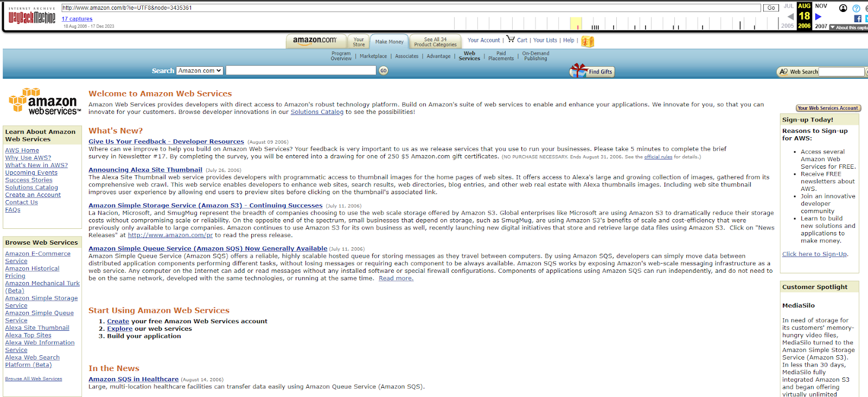Click the gold gift box icon
The width and height of the screenshot is (868, 397).
tap(588, 41)
